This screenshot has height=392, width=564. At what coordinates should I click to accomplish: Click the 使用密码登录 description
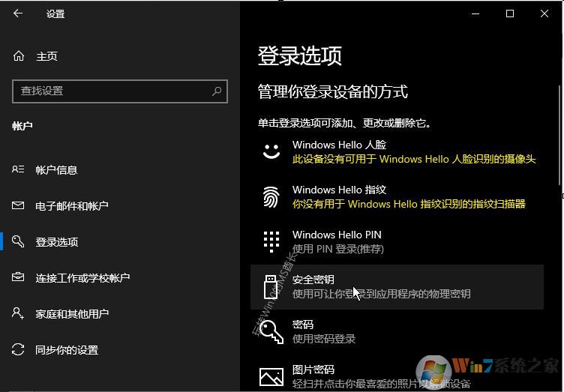point(324,339)
